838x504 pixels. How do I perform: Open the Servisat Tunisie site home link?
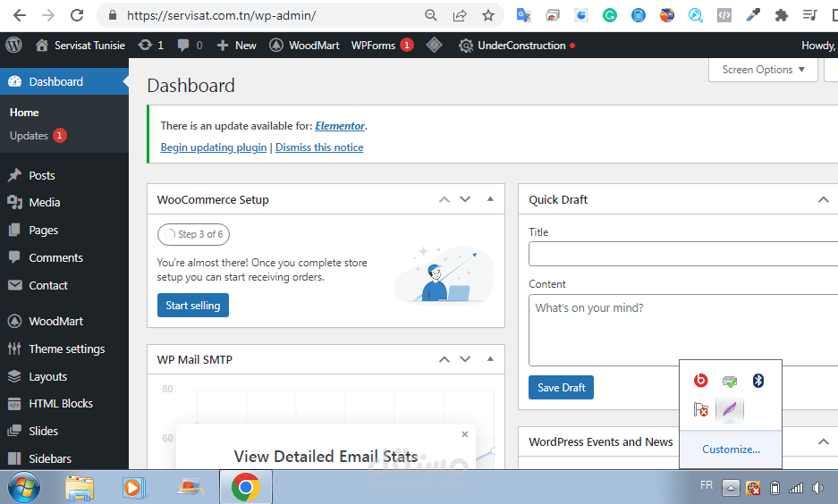pyautogui.click(x=80, y=46)
